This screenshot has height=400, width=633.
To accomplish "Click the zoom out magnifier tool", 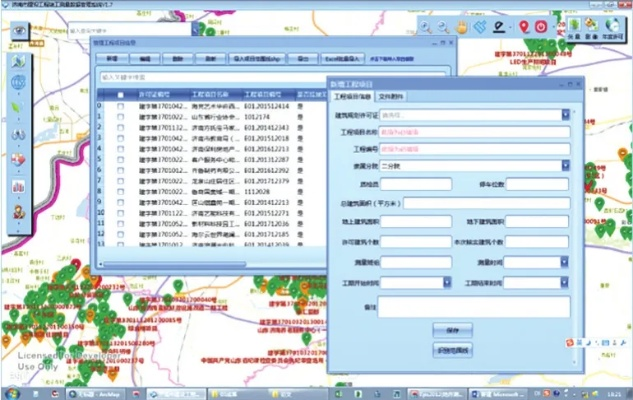I will click(444, 26).
